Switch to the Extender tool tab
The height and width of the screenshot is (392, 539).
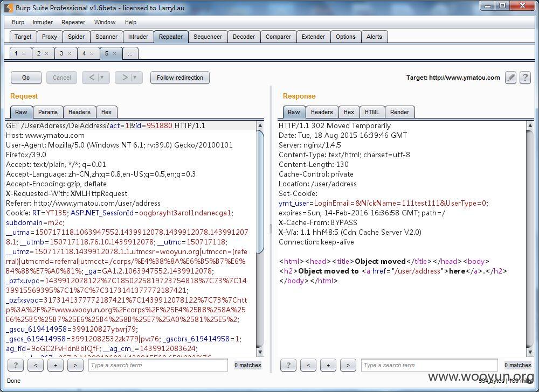pos(313,37)
